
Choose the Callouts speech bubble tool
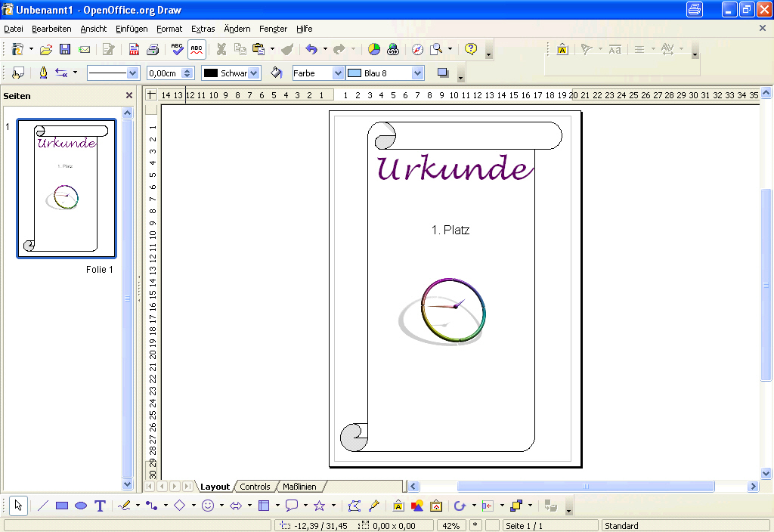[x=292, y=506]
